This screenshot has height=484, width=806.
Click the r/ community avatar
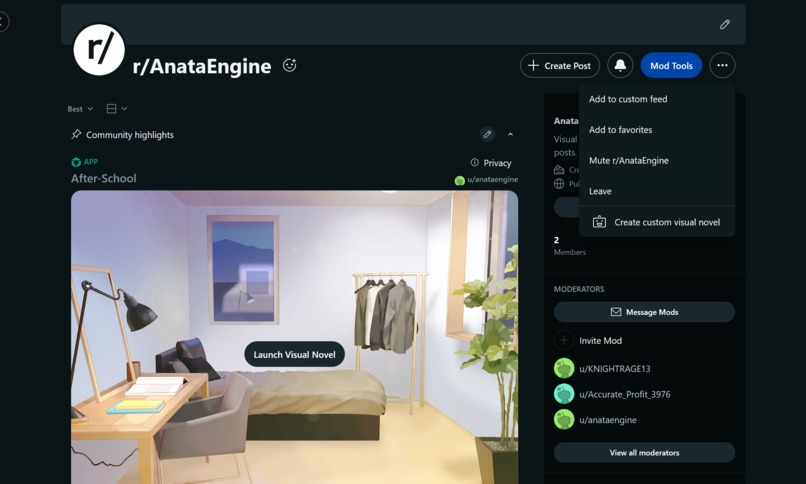[99, 50]
